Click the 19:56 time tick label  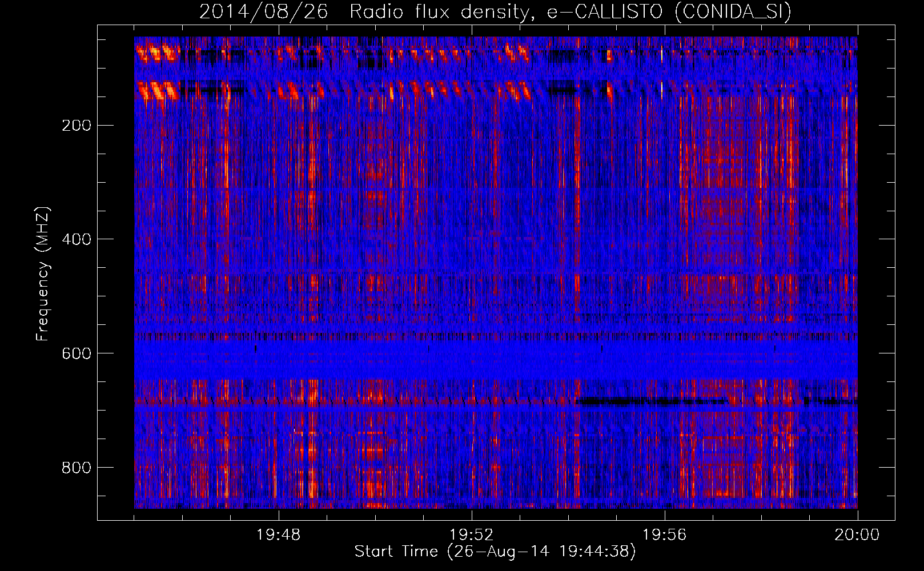[665, 535]
